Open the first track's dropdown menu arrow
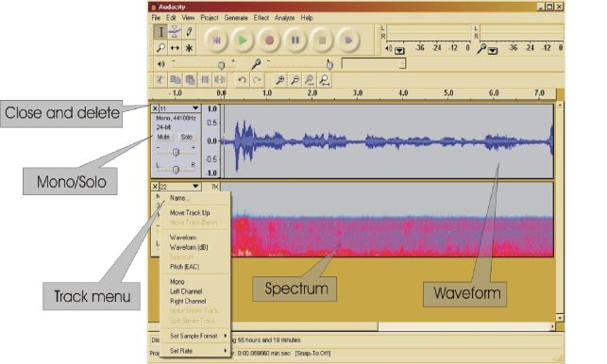Screen dimensions: 607x364 tap(195, 108)
